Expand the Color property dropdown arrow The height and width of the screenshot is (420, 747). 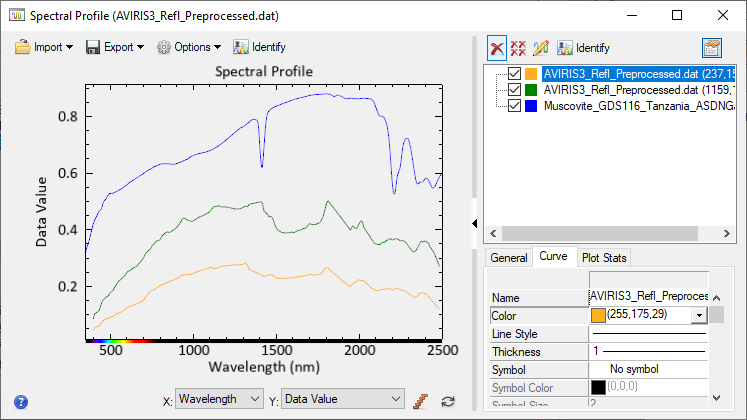point(699,315)
